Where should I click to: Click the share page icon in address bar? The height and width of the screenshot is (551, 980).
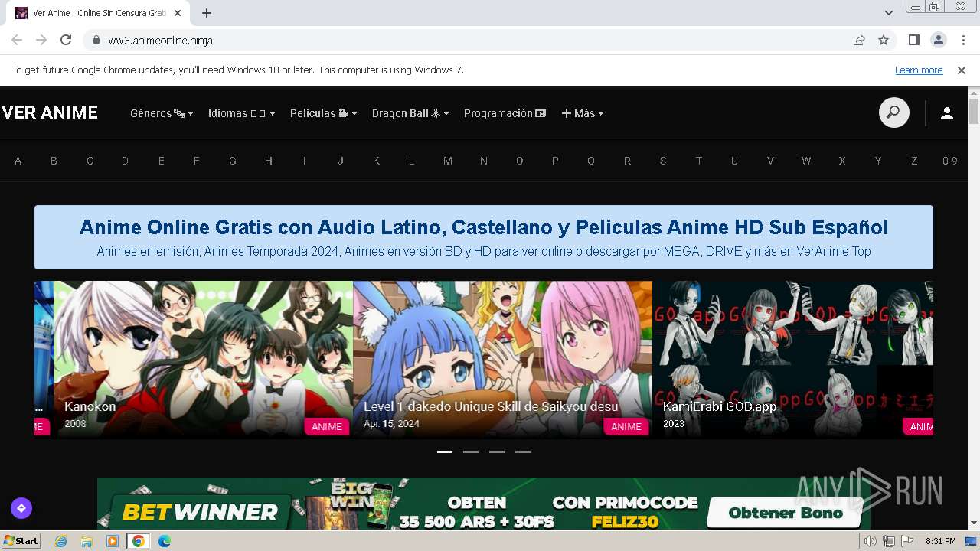click(x=859, y=40)
